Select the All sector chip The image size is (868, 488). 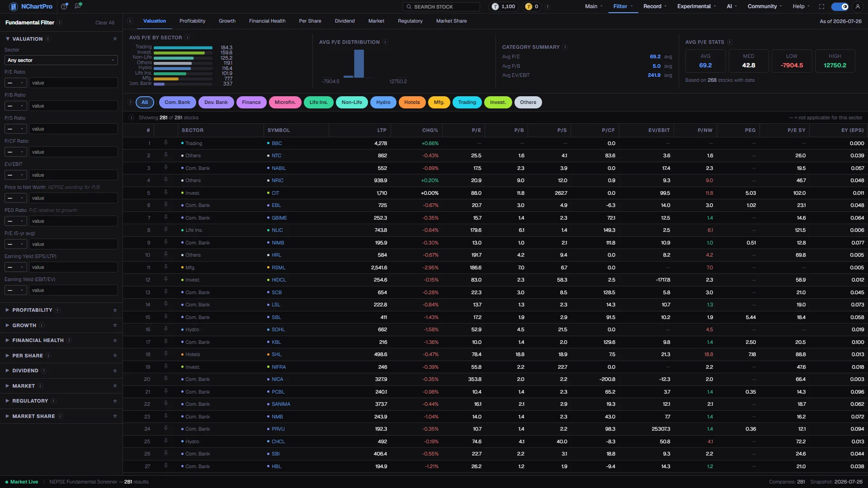pos(145,102)
